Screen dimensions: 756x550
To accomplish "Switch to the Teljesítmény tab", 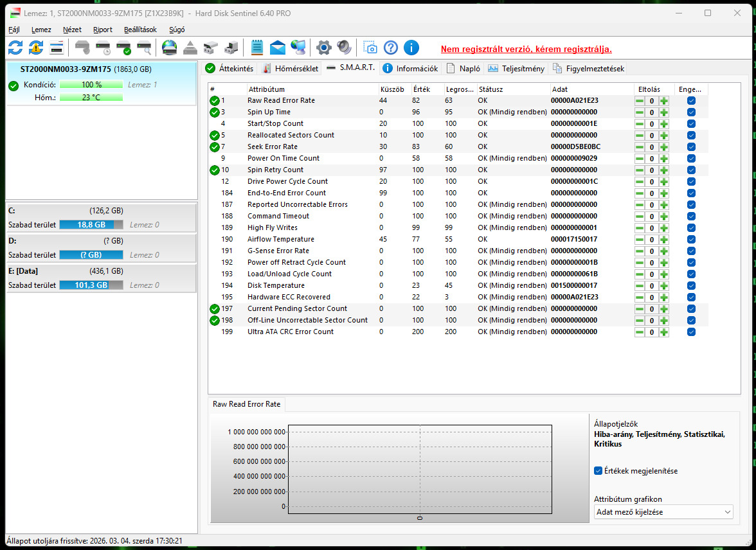I will click(x=516, y=69).
